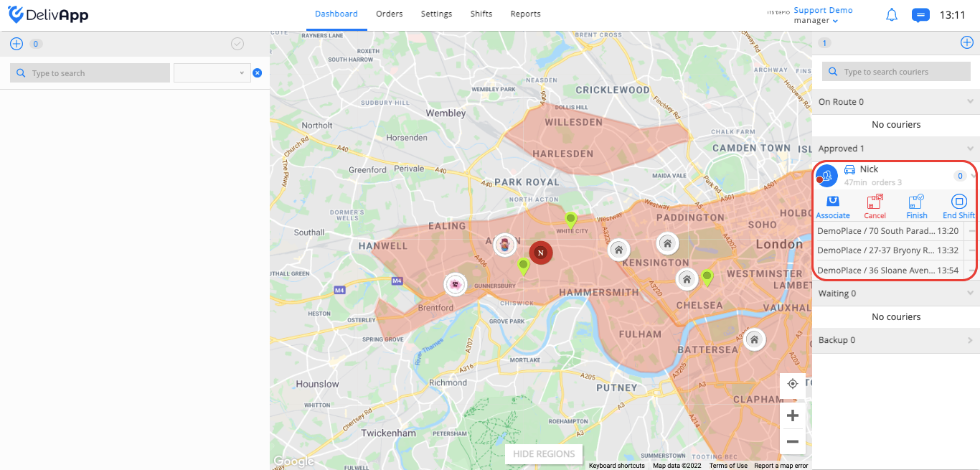Viewport: 980px width, 470px height.
Task: Open the Reports tab
Action: pos(526,14)
